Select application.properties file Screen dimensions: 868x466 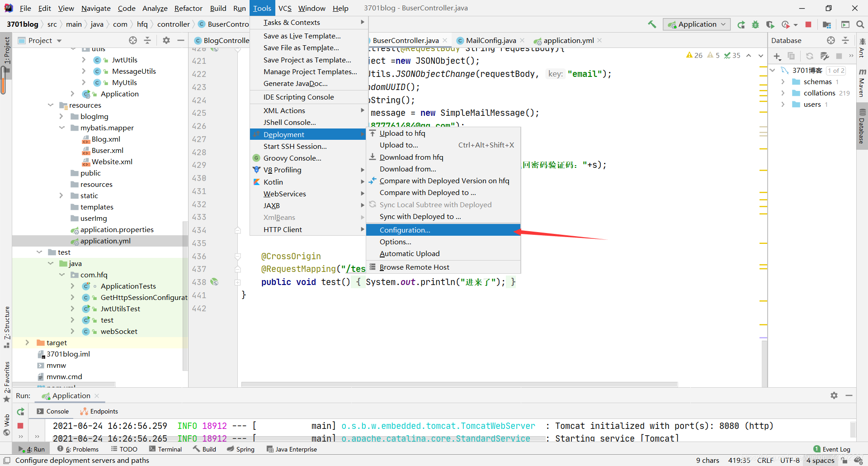[117, 229]
